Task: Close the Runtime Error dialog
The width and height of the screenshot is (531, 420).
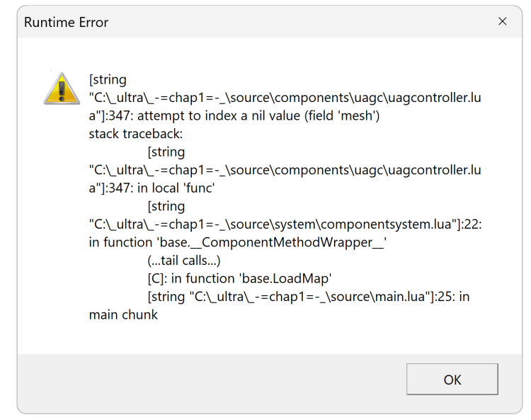Action: click(503, 22)
